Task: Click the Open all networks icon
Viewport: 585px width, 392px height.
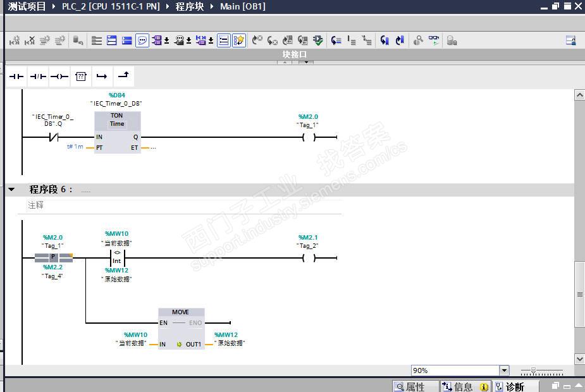Action: click(112, 40)
